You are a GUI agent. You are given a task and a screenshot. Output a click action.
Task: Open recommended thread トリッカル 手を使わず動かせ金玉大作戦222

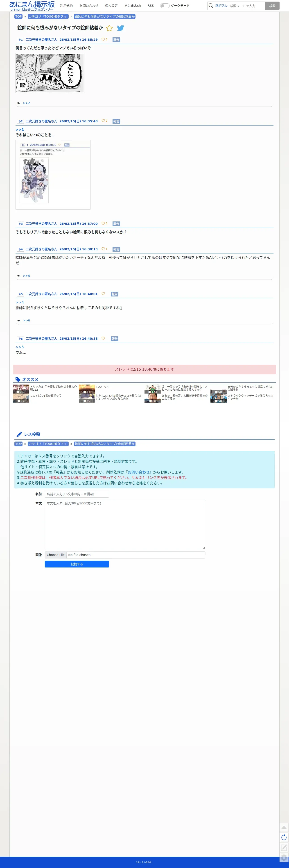click(x=54, y=388)
